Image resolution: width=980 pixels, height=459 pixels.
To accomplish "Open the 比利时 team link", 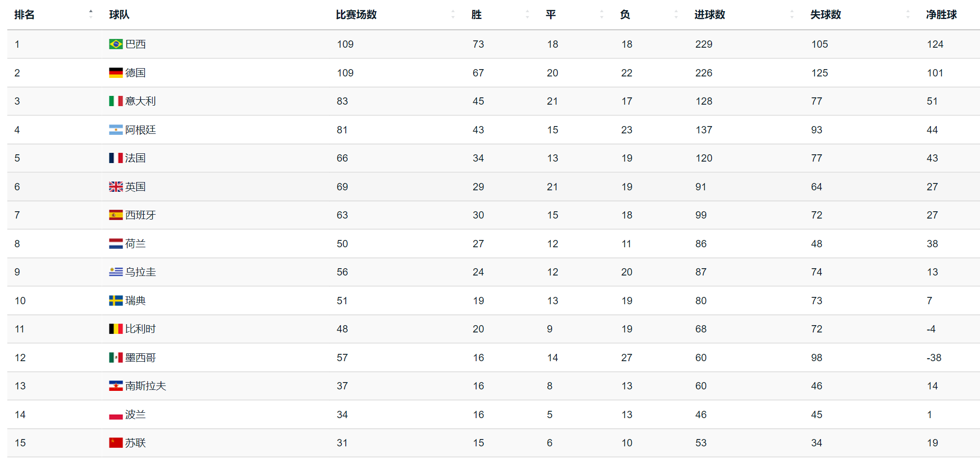I will [x=141, y=329].
